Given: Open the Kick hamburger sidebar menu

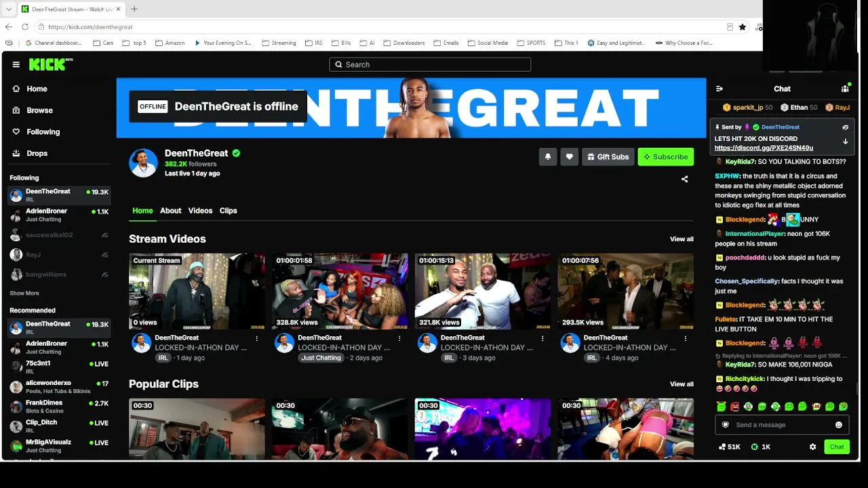Looking at the screenshot, I should 16,64.
